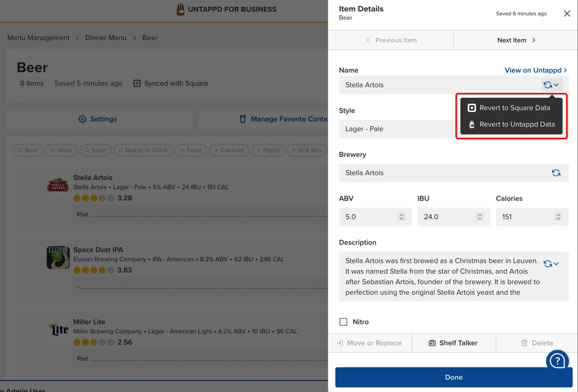Viewport: 578px width, 392px height.
Task: Click the help question mark icon
Action: tap(557, 361)
